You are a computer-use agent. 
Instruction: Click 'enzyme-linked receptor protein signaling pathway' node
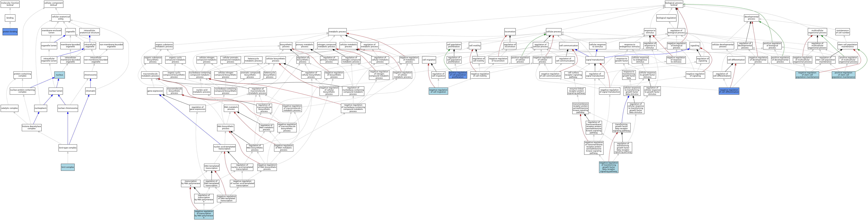click(576, 91)
